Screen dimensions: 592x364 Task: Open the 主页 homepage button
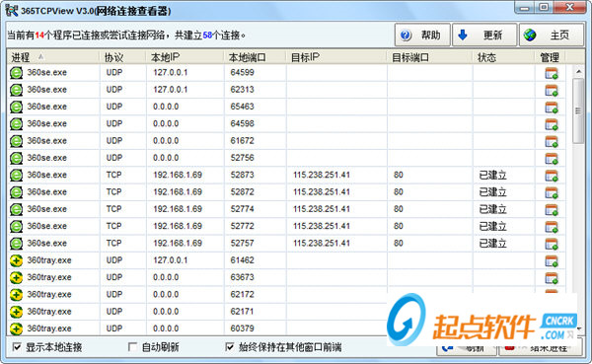point(551,36)
